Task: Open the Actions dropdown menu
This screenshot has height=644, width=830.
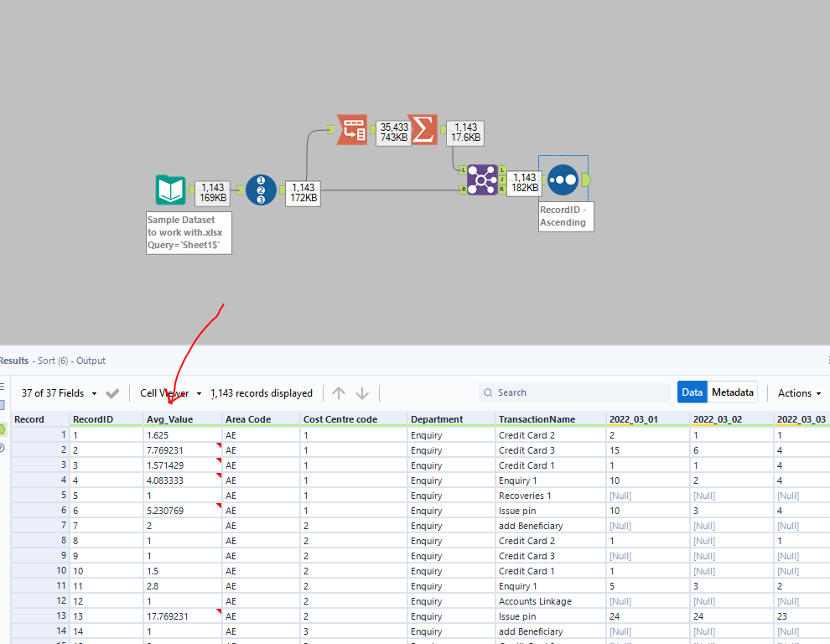Action: (x=797, y=392)
